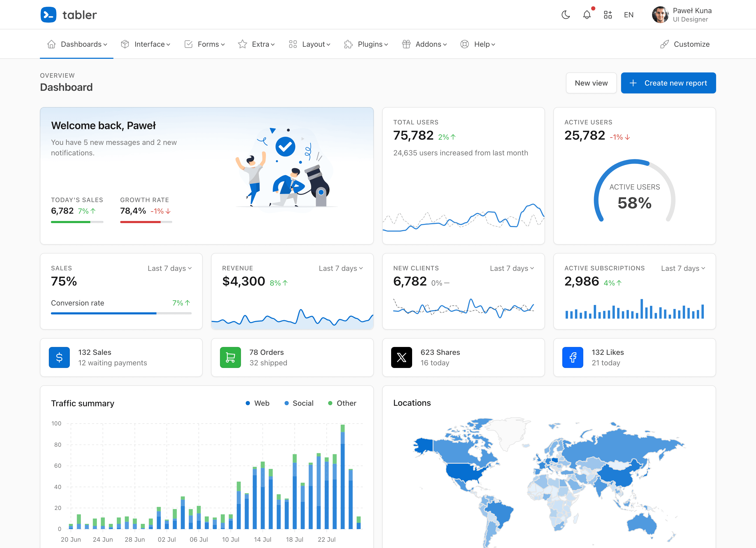This screenshot has height=548, width=756.
Task: Click the red Growth Rate progress bar
Action: pyautogui.click(x=146, y=222)
